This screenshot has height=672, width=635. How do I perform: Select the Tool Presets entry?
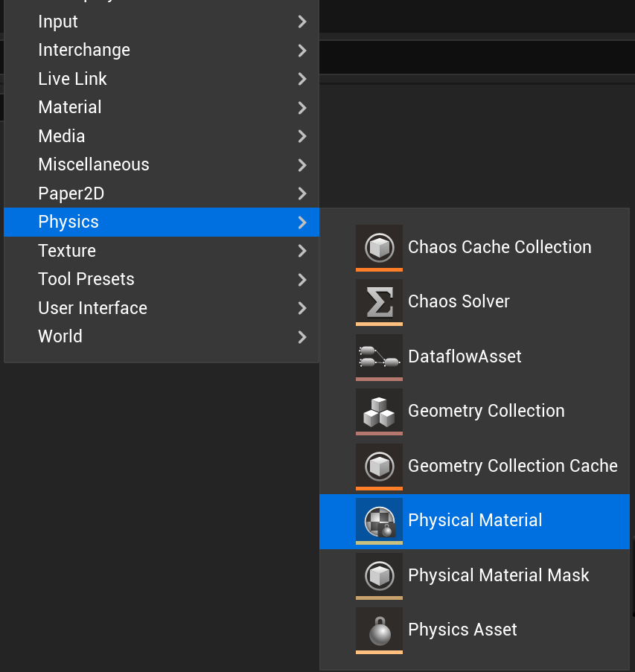click(x=86, y=279)
